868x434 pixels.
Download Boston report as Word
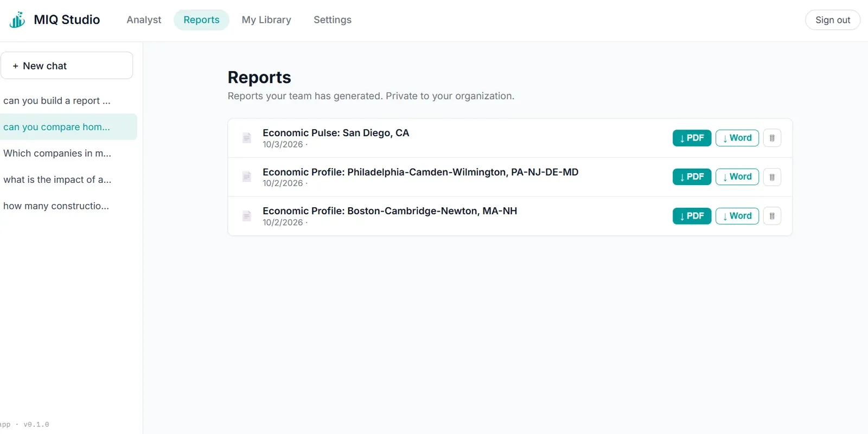(737, 216)
